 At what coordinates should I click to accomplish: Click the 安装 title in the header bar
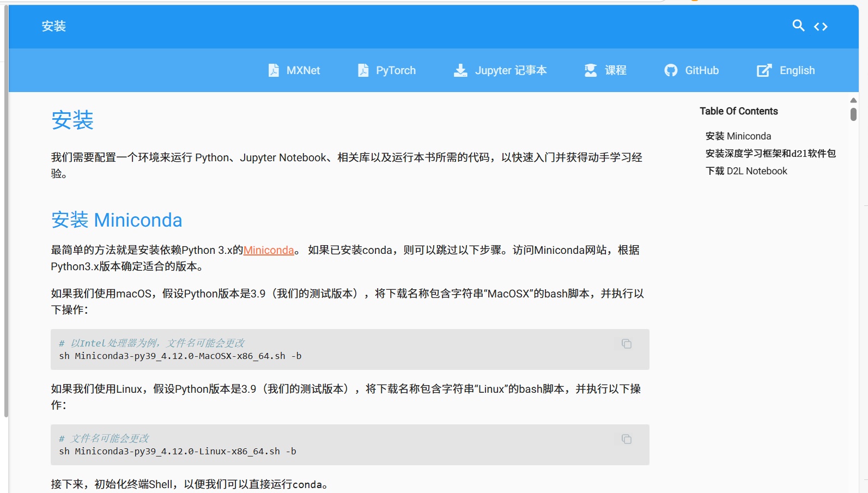pos(54,26)
